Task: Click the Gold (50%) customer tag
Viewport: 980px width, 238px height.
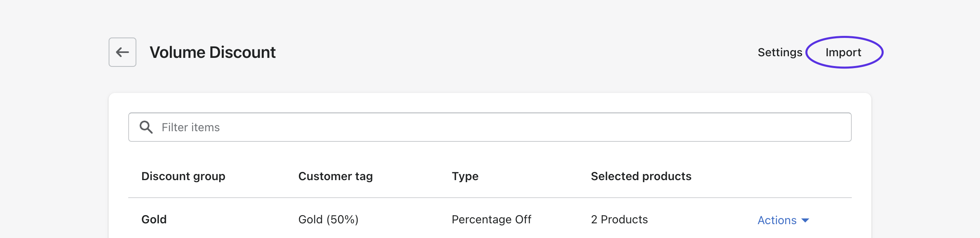Action: pyautogui.click(x=328, y=219)
